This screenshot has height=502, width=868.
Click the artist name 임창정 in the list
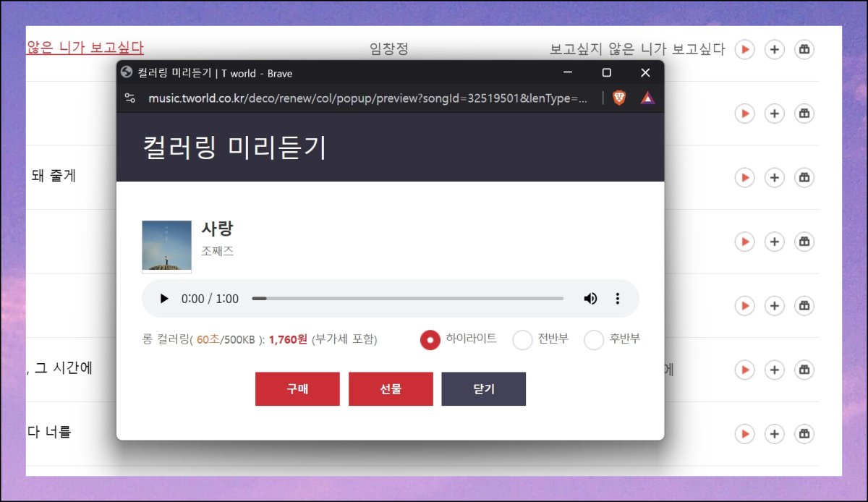point(389,49)
